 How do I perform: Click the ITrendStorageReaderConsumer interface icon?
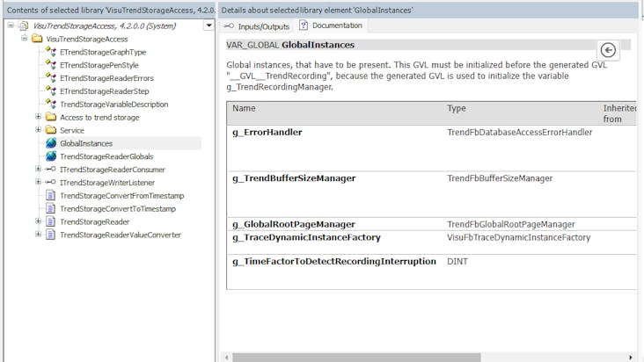click(x=51, y=170)
